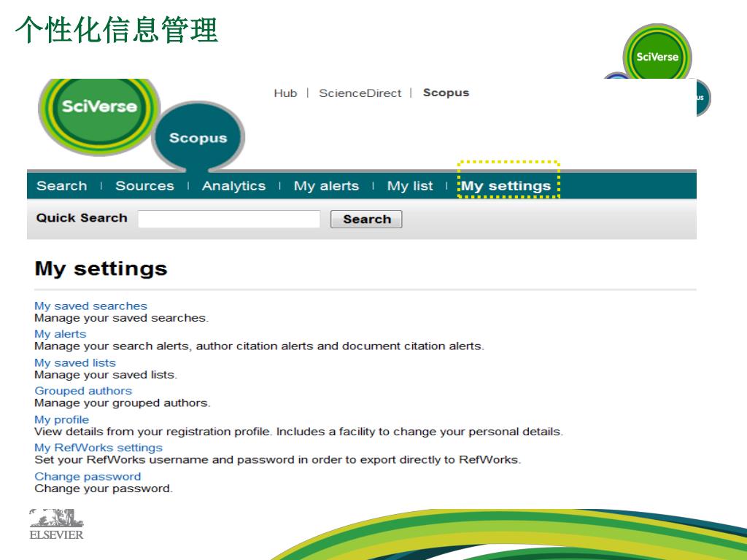Click the Change password link
Viewport: 747px width, 560px height.
[88, 476]
